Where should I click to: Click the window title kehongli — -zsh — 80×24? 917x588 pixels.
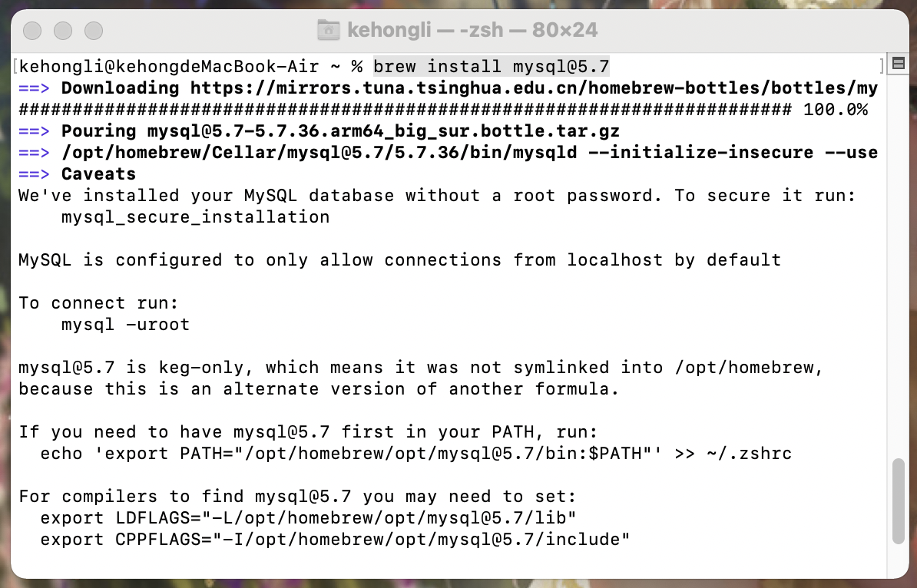(472, 30)
